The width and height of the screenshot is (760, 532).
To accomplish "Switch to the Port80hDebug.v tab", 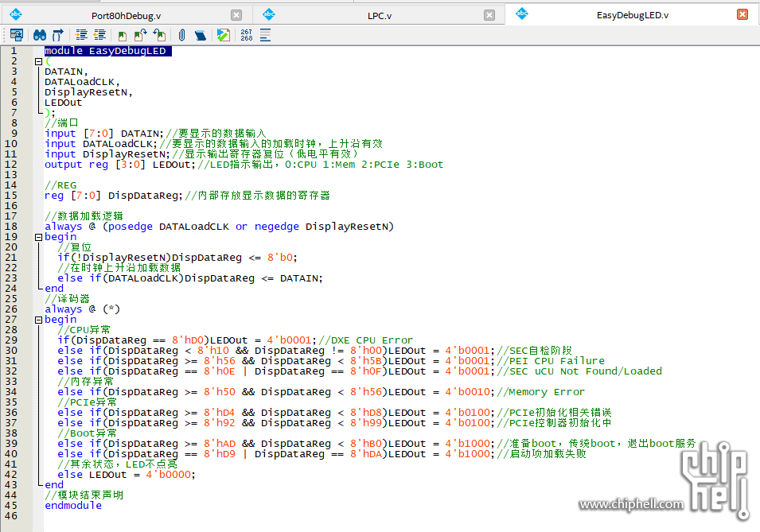I will coord(126,15).
